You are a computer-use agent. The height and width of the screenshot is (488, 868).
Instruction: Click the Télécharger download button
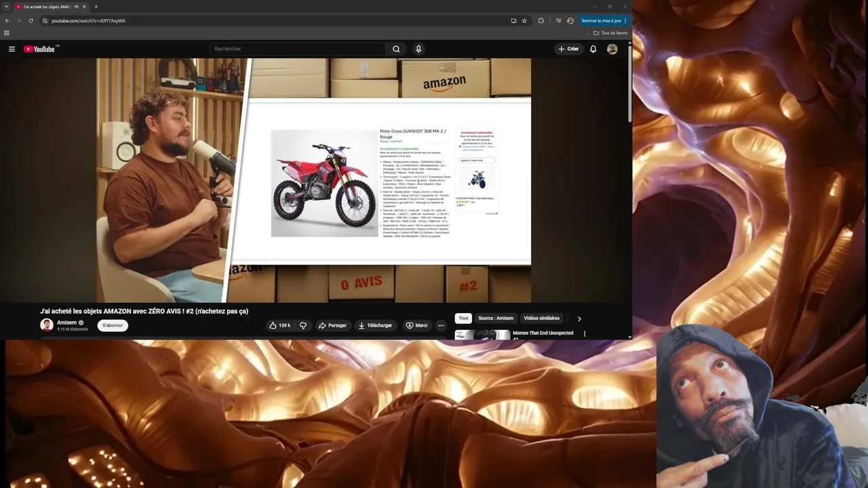click(x=375, y=325)
